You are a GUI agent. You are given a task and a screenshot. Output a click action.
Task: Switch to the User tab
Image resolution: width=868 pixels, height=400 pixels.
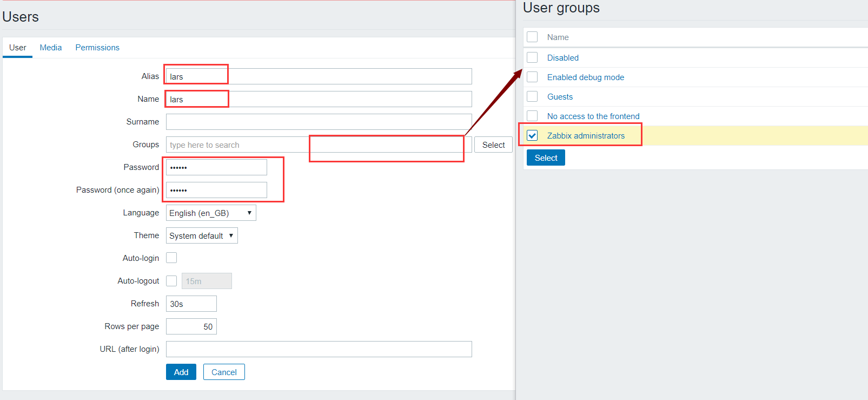click(17, 48)
